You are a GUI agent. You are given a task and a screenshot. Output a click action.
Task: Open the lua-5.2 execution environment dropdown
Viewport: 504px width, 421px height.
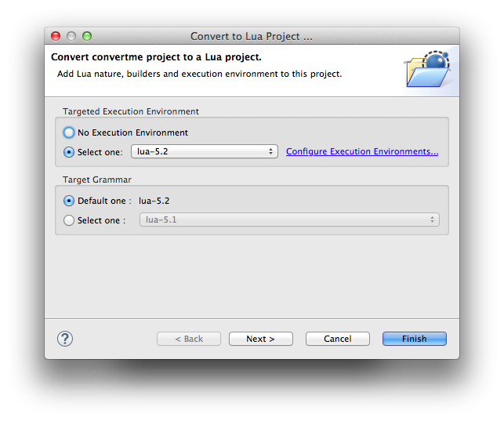(x=205, y=151)
